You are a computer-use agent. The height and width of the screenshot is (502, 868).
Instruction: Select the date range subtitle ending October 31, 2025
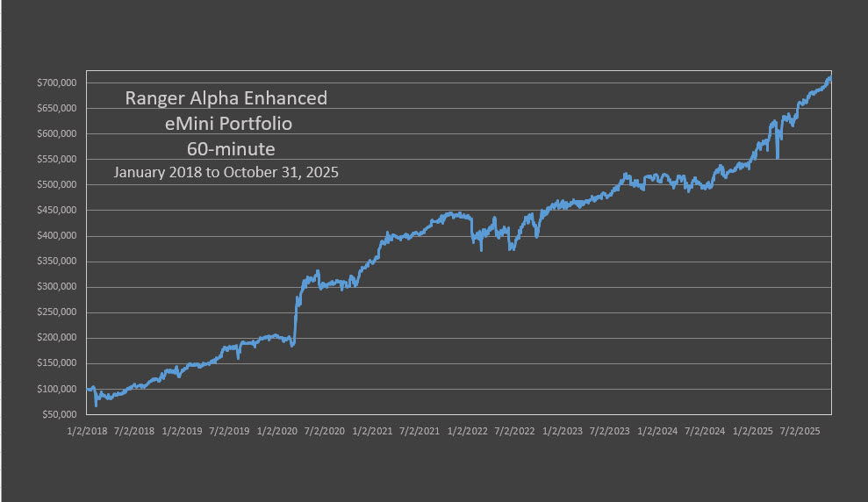pos(226,173)
